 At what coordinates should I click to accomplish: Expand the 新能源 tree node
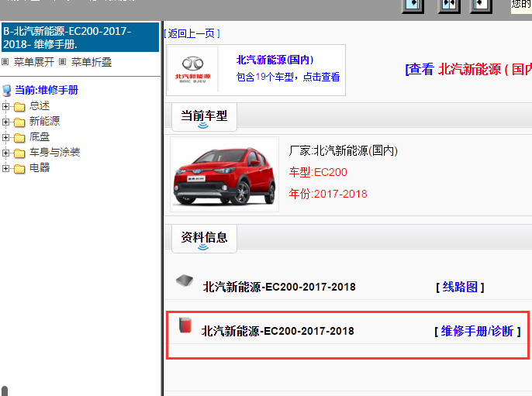tap(5, 122)
